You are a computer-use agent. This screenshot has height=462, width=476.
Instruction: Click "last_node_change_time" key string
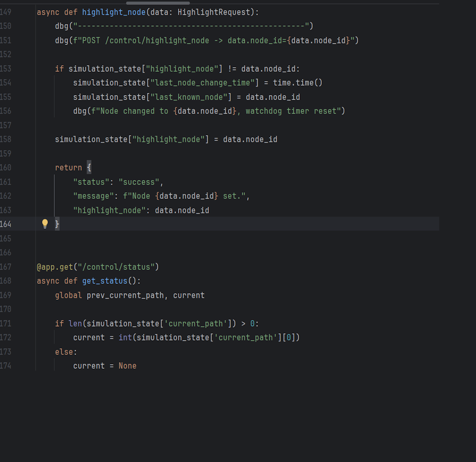pyautogui.click(x=202, y=83)
